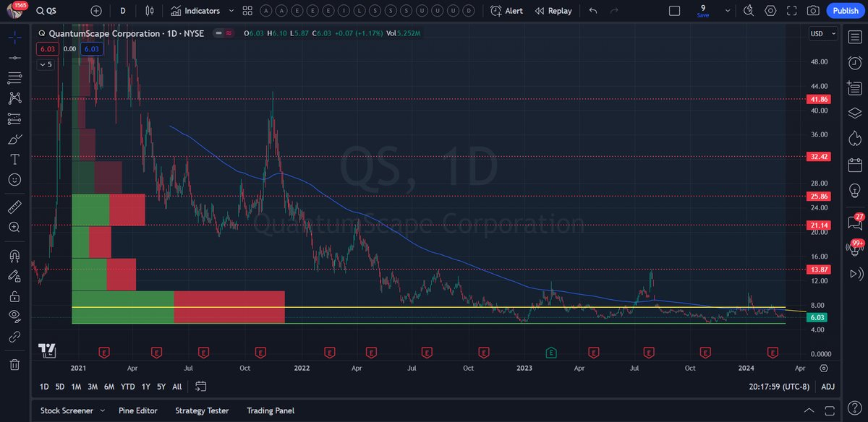Viewport: 868px width, 422px height.
Task: Activate the Ruler measure tool
Action: click(x=14, y=207)
